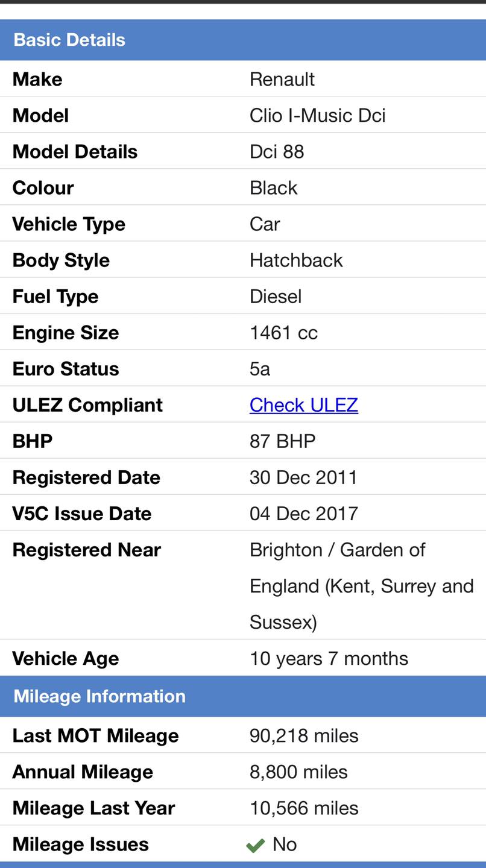
Task: Tap the 90,218 miles last MOT value
Action: [304, 736]
